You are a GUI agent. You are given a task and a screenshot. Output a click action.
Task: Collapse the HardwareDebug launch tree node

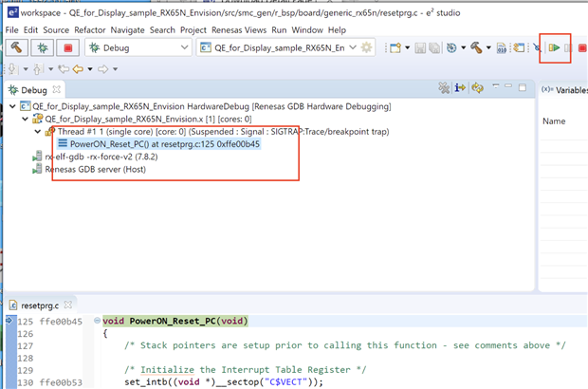point(13,107)
